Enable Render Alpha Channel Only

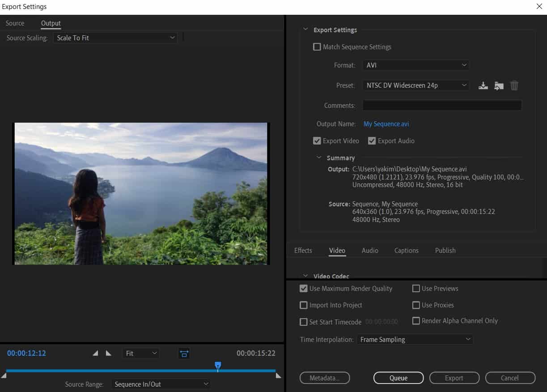(x=416, y=321)
